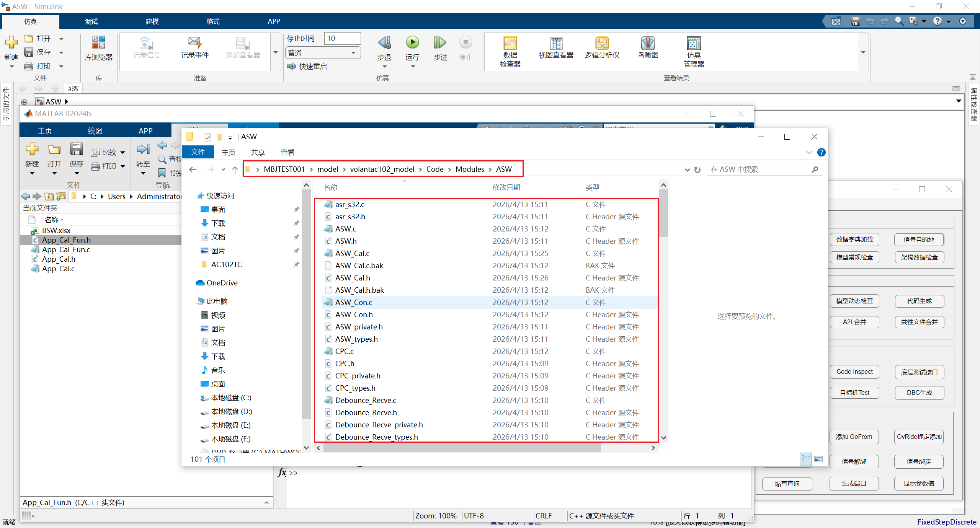
Task: Select Debounce_Recve.c in Explorer list
Action: tap(489, 400)
